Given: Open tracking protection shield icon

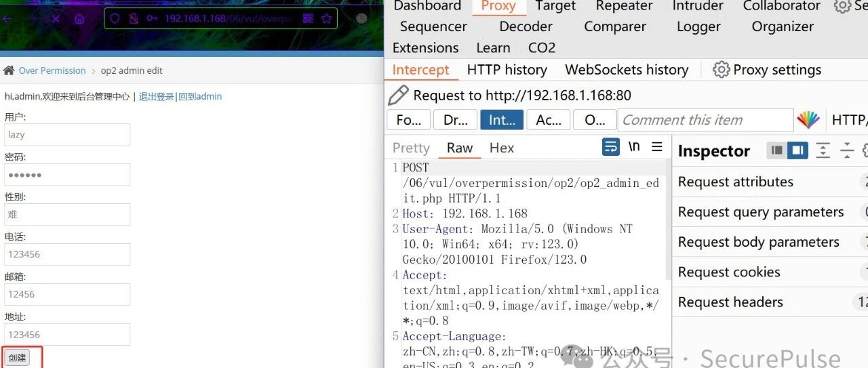Looking at the screenshot, I should coord(115,18).
